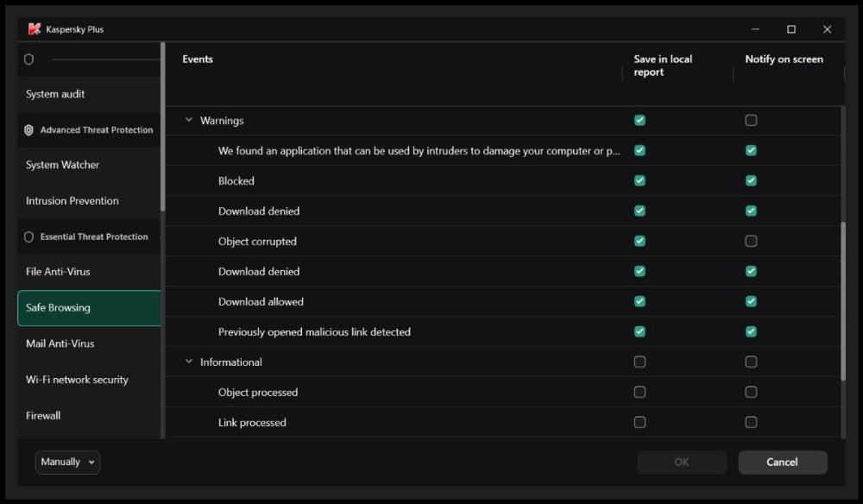The image size is (863, 504).
Task: Select Safe Browsing in sidebar
Action: tap(89, 308)
